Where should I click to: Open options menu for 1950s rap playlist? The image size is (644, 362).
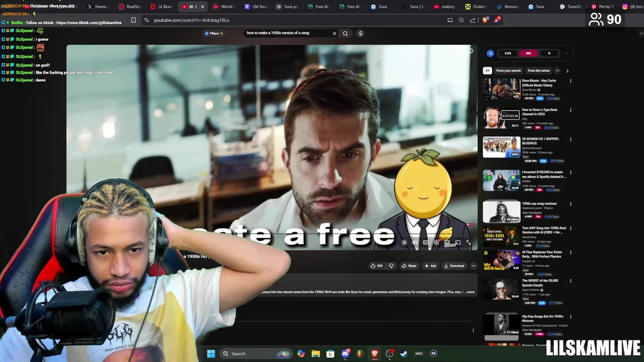click(x=571, y=204)
